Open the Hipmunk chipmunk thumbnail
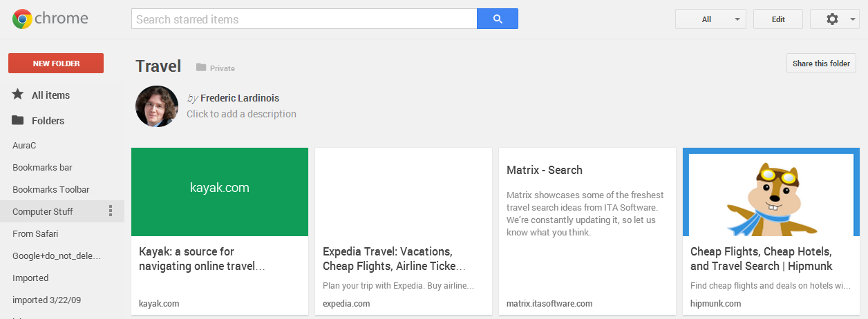Screen dimensions: 868x319 click(x=771, y=192)
